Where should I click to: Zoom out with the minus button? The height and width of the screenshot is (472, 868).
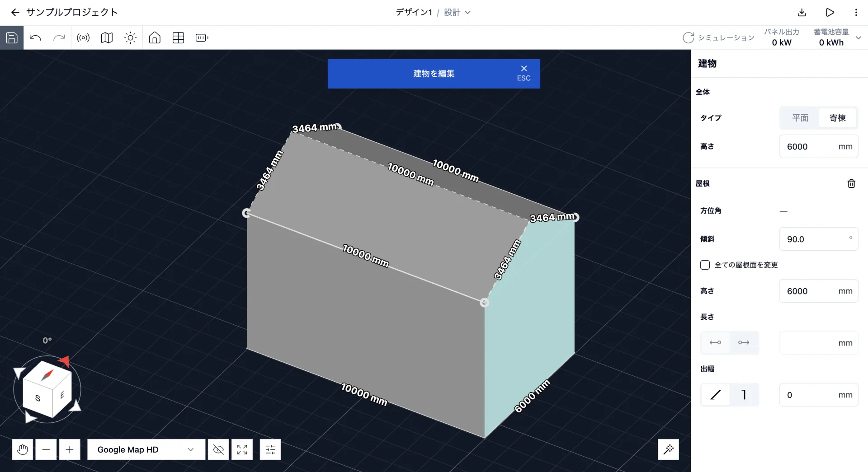[46, 449]
